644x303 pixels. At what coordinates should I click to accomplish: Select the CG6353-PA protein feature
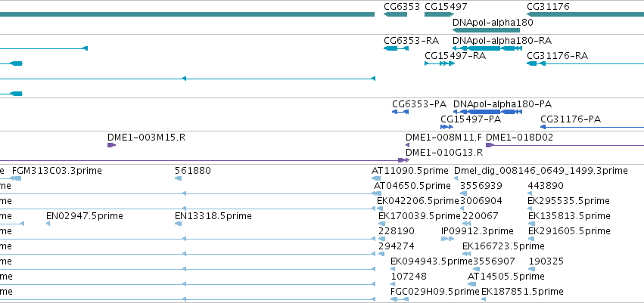tap(400, 112)
